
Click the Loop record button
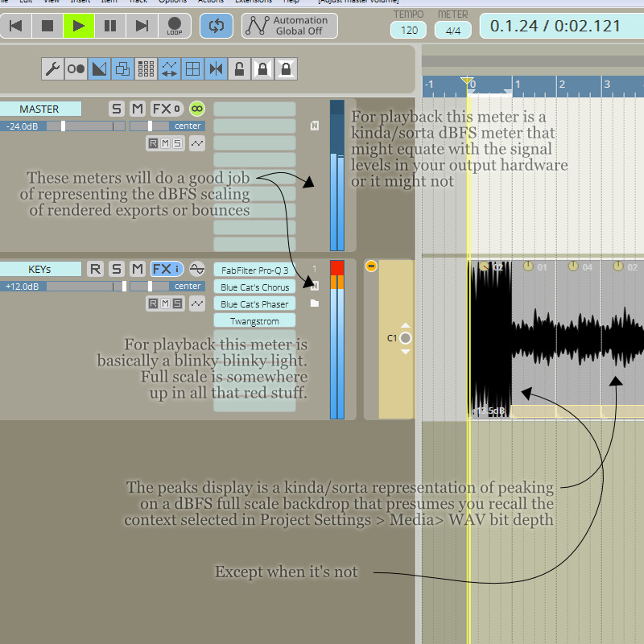tap(175, 26)
